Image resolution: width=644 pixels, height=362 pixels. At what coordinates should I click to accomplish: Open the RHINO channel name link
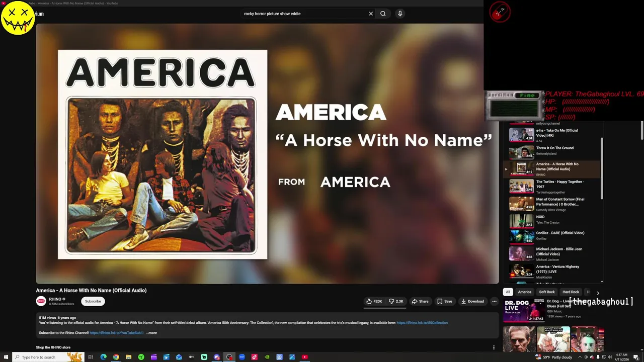(55, 299)
